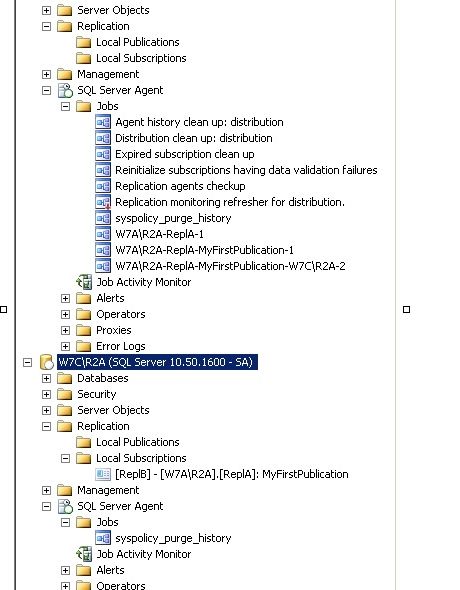Image resolution: width=460 pixels, height=590 pixels.
Task: Collapse the Jobs folder containing distribution jobs
Action: pos(65,106)
